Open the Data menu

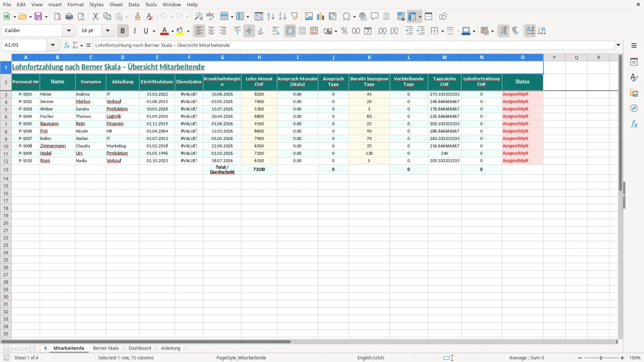click(x=134, y=4)
